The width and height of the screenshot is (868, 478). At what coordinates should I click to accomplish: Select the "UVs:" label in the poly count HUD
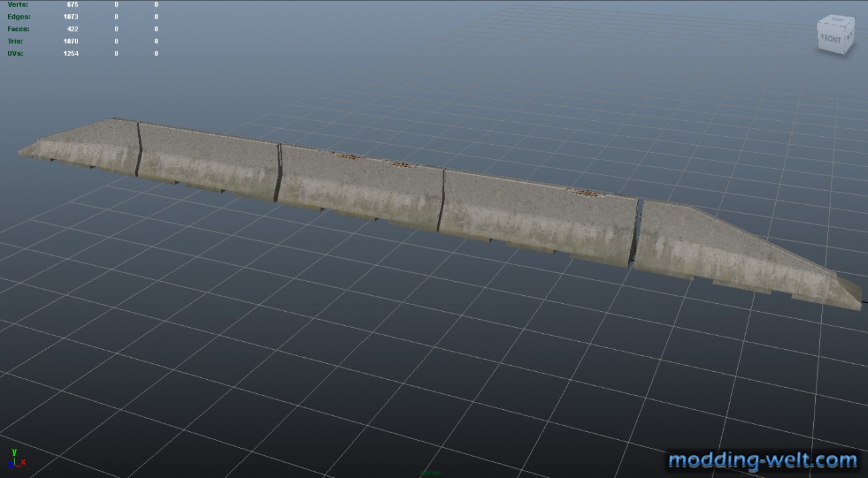coord(15,53)
